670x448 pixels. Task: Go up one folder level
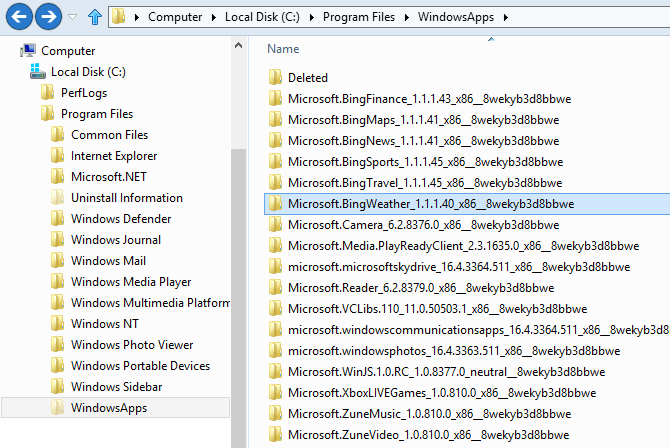[95, 17]
